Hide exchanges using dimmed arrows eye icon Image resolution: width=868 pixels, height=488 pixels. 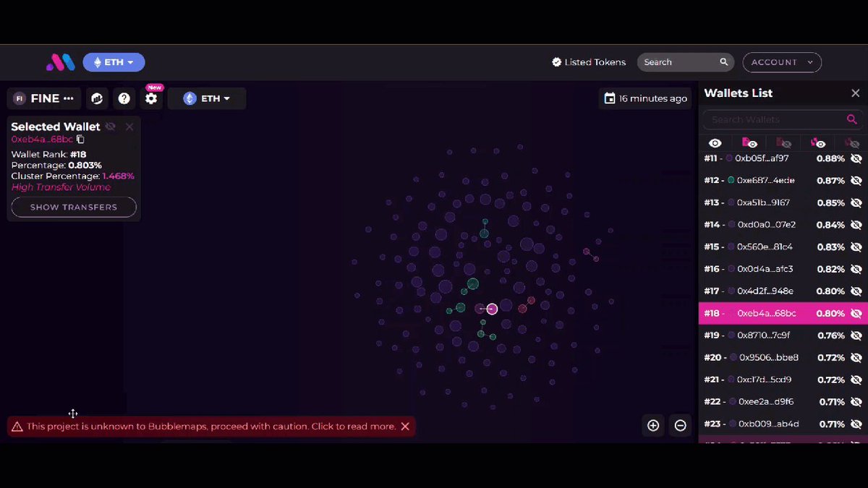pos(852,143)
